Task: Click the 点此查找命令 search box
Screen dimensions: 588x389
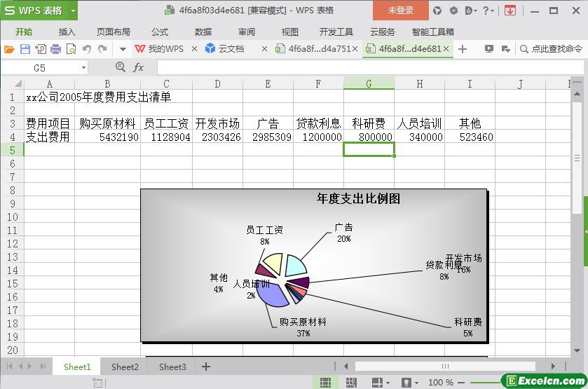Action: [x=551, y=49]
